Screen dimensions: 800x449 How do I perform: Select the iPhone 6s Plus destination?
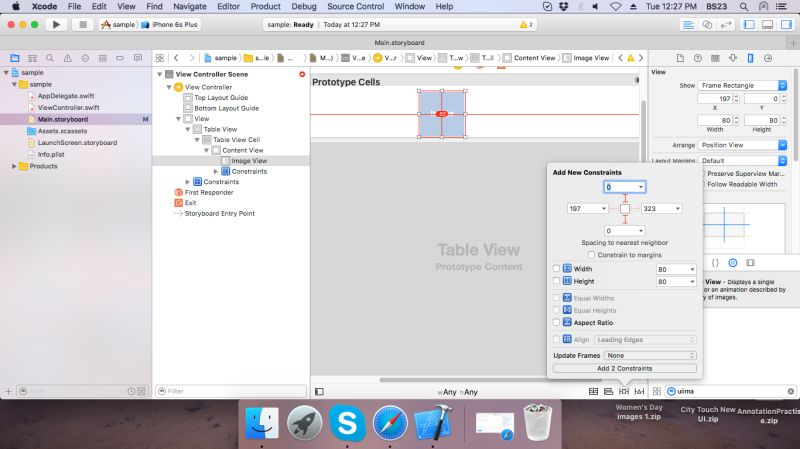[x=170, y=24]
